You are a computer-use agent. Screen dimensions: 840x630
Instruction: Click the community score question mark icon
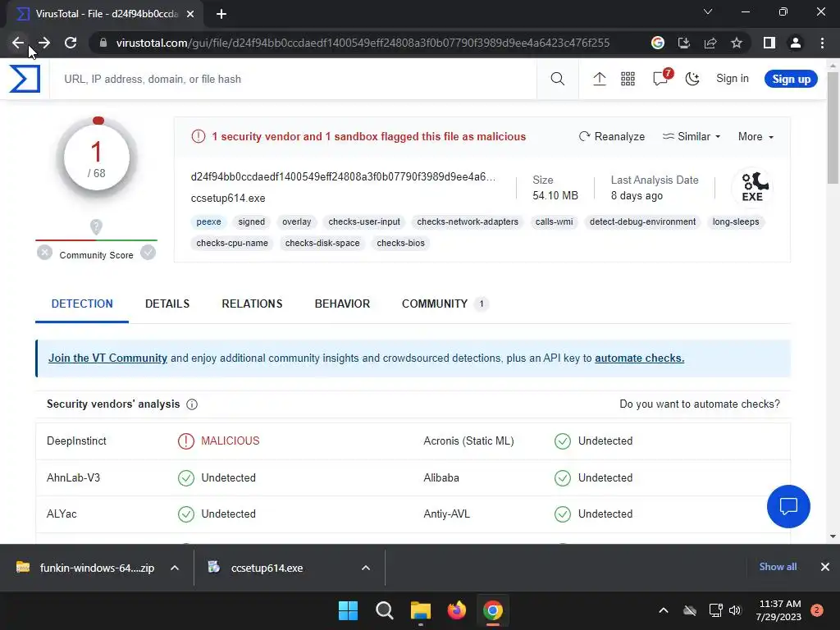(96, 226)
